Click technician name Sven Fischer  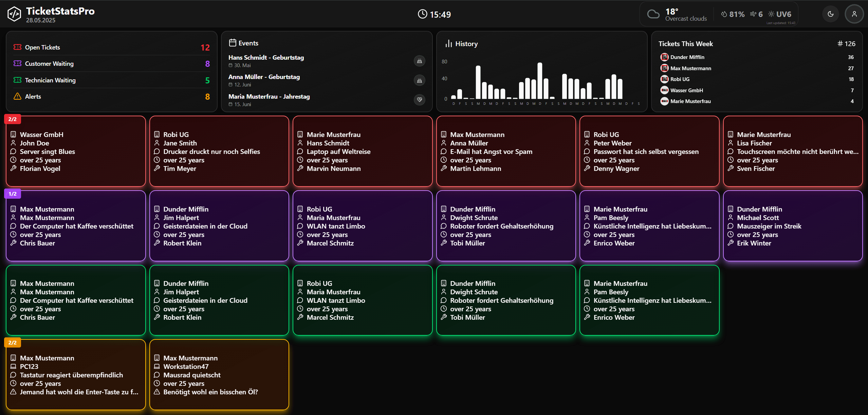756,169
